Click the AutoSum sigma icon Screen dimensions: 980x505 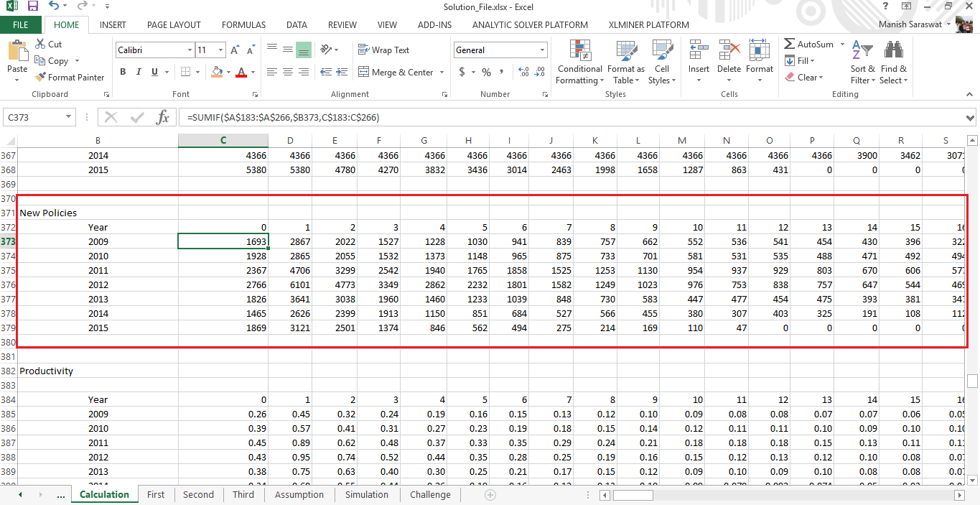coord(790,45)
